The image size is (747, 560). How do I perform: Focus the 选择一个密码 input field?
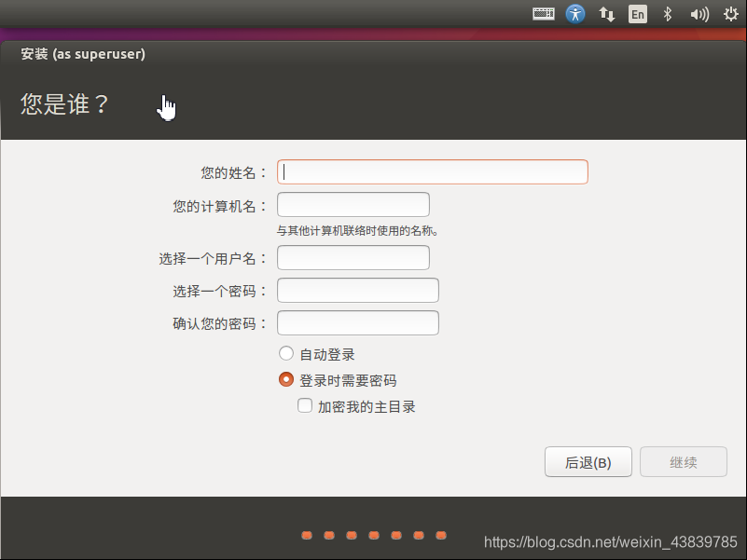[358, 291]
